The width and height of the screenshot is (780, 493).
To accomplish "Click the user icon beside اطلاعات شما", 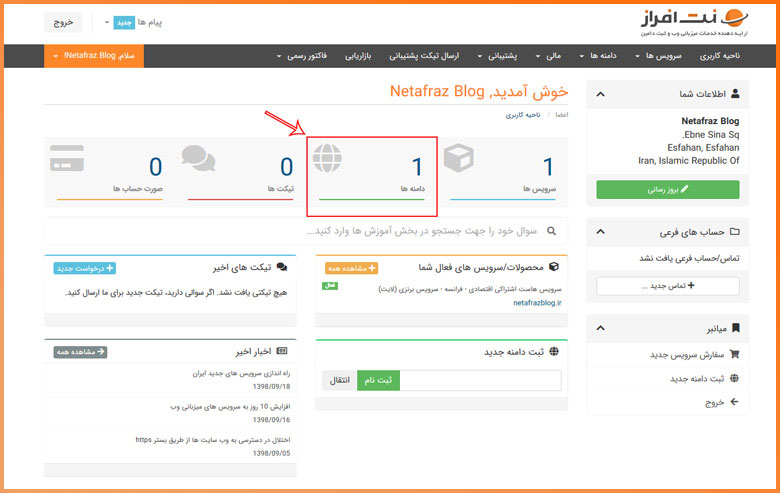I will tap(735, 94).
